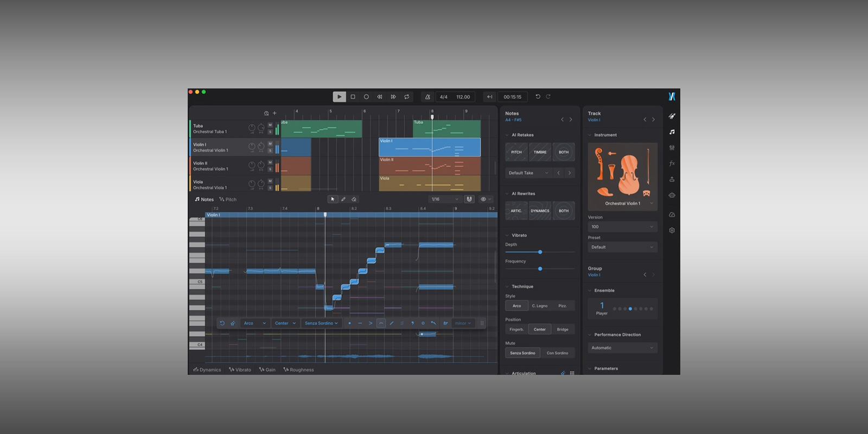The image size is (868, 434).
Task: Switch to the Notes editor tab
Action: coord(205,200)
